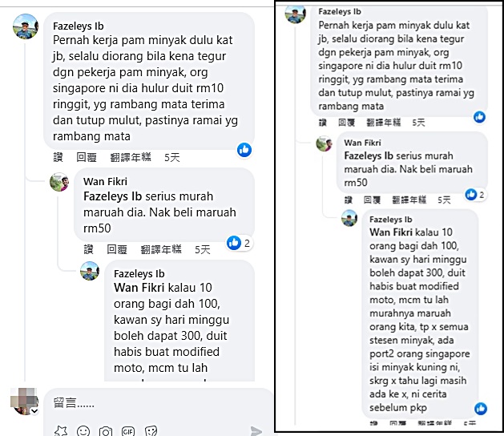The image size is (504, 436).
Task: Click Wan Fikri avatar in left thread
Action: click(59, 182)
